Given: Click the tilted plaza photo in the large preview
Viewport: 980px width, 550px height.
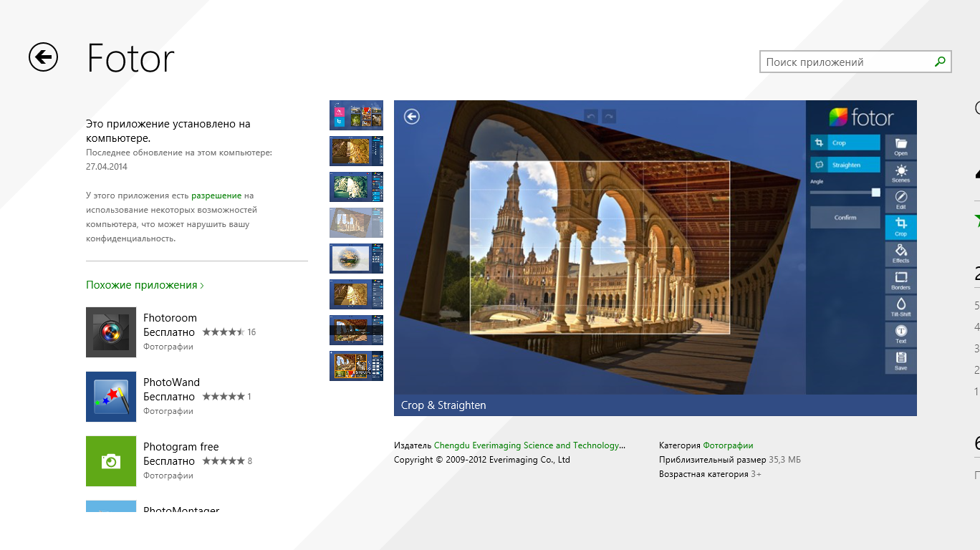Looking at the screenshot, I should [x=600, y=247].
